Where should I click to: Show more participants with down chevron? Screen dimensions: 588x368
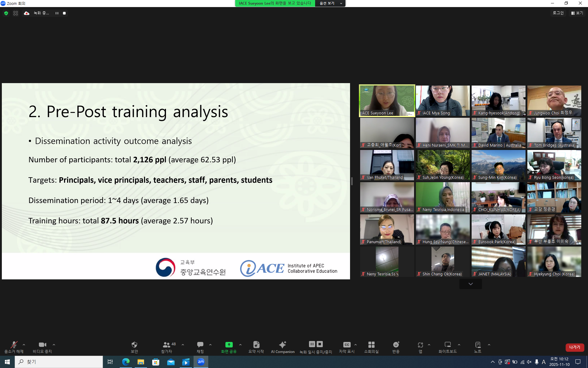click(470, 284)
